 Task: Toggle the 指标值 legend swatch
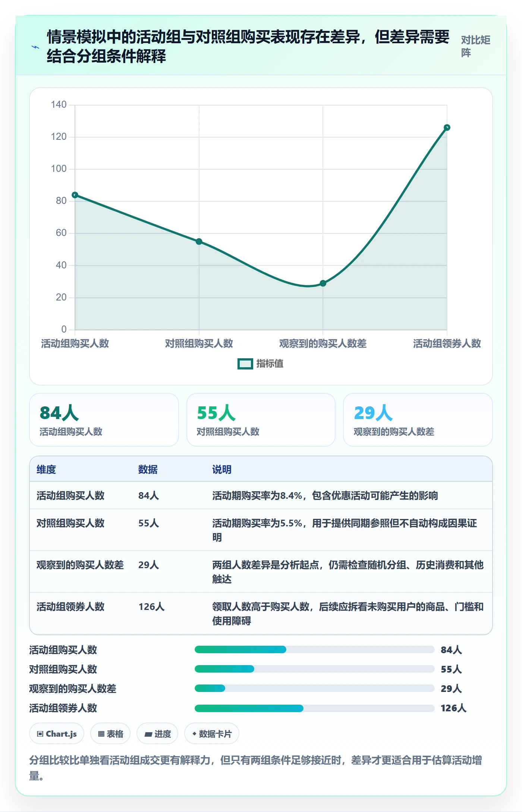pos(245,363)
